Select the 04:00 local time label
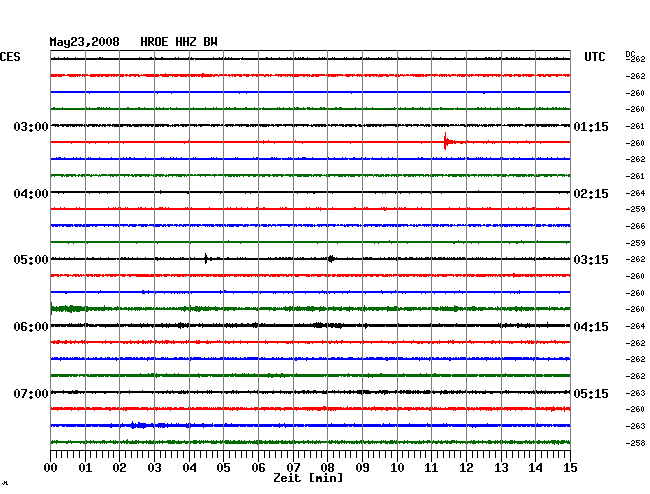 point(31,194)
